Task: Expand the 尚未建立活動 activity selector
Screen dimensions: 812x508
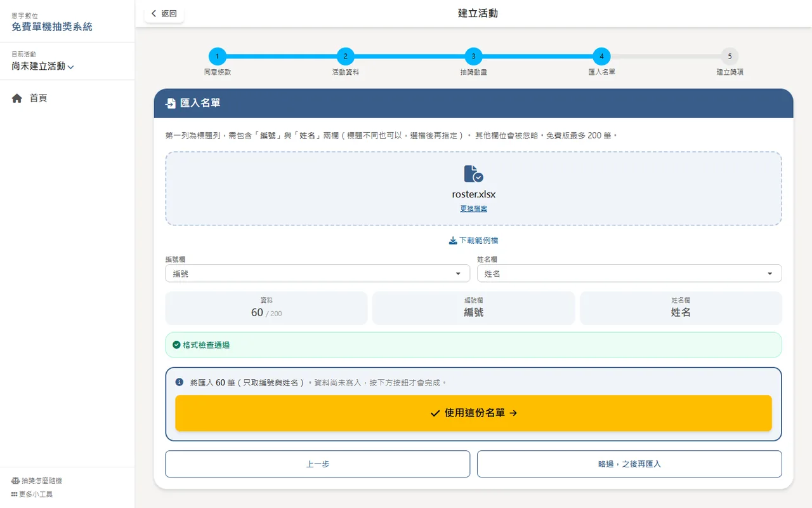Action: click(x=43, y=66)
